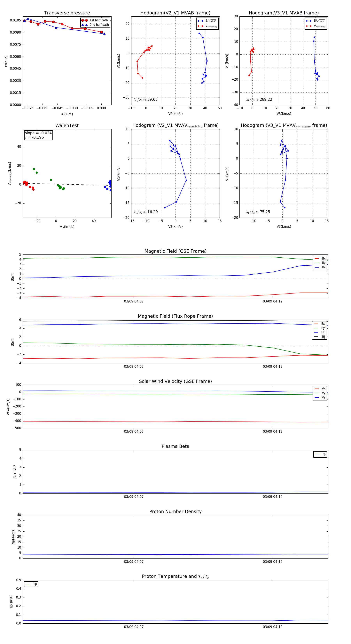This screenshot has width=351, height=644.
Task: Select the "|B|" legend entry
Action: (320, 337)
